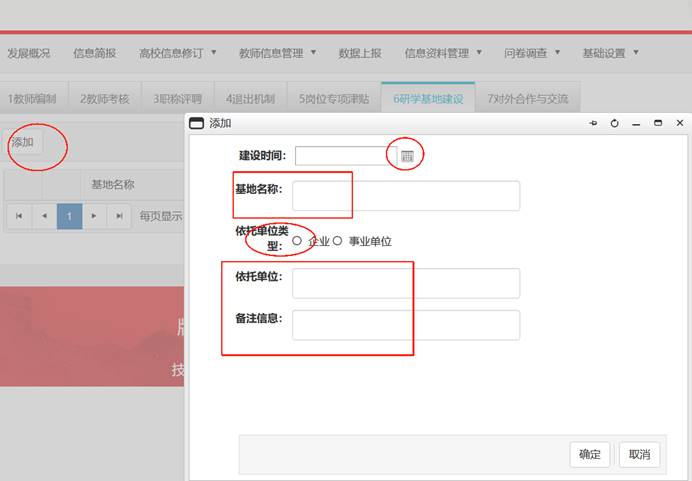Jump to last page of grid

click(119, 216)
